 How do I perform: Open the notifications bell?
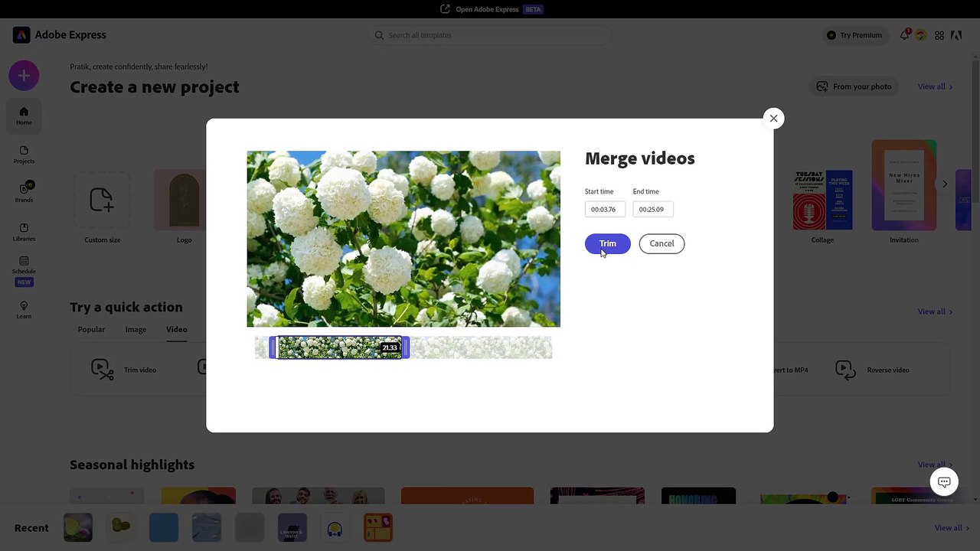[x=905, y=35]
